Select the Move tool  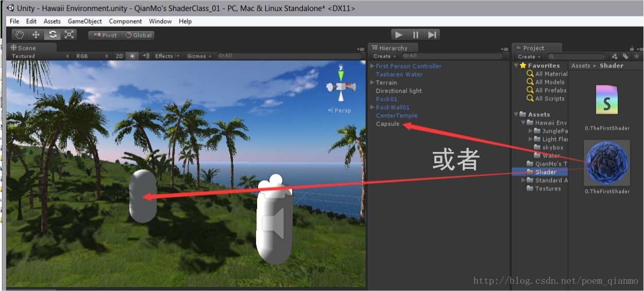pyautogui.click(x=36, y=35)
